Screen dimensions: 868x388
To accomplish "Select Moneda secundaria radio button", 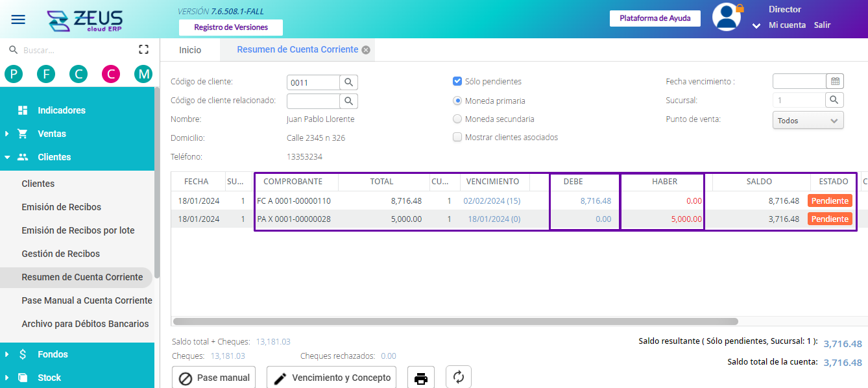I will coord(457,119).
